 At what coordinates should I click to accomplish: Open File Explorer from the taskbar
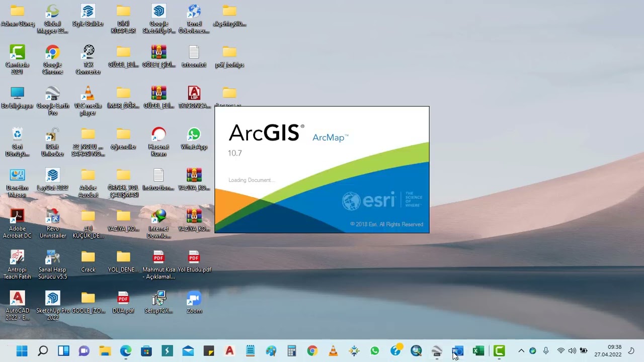click(105, 351)
